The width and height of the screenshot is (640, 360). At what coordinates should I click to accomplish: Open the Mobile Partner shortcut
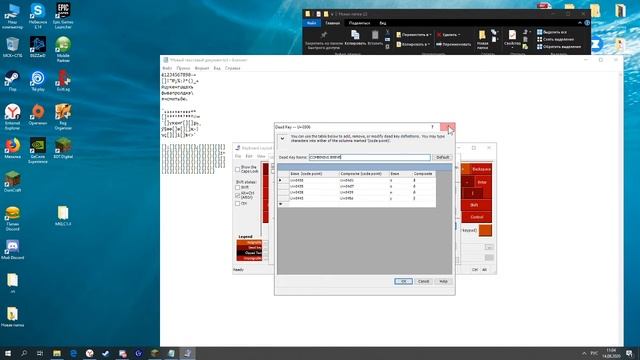pyautogui.click(x=63, y=49)
